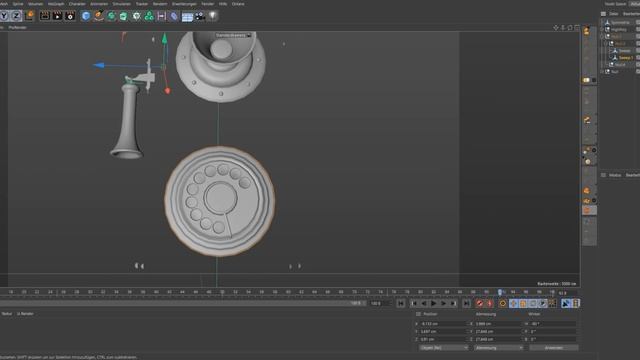The image size is (640, 360).
Task: Jump to the end of animation
Action: tap(466, 303)
